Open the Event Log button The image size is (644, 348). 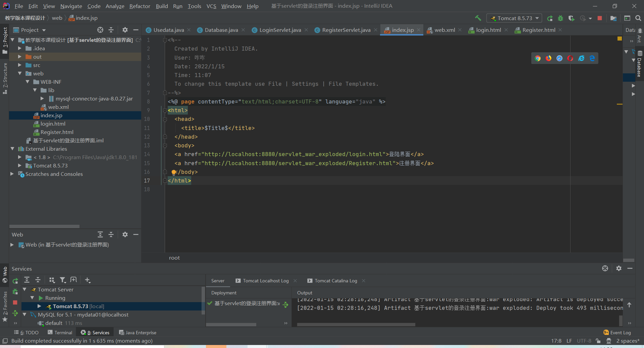pyautogui.click(x=617, y=333)
